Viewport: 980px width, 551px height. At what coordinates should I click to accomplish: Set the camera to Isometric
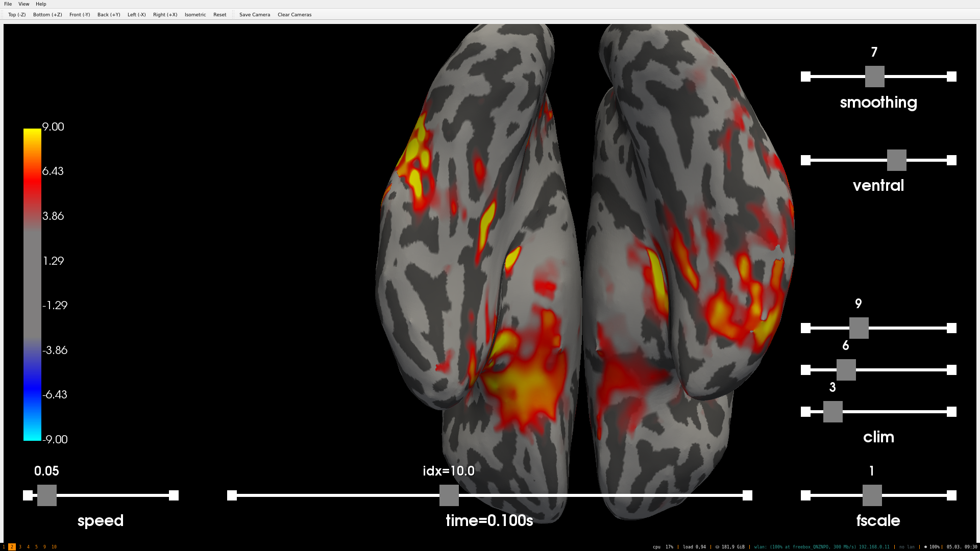[195, 15]
